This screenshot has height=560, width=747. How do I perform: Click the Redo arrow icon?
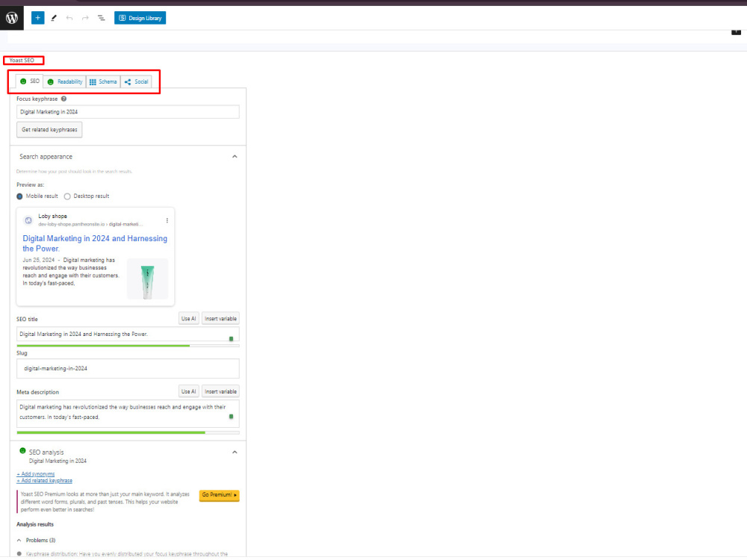click(85, 18)
